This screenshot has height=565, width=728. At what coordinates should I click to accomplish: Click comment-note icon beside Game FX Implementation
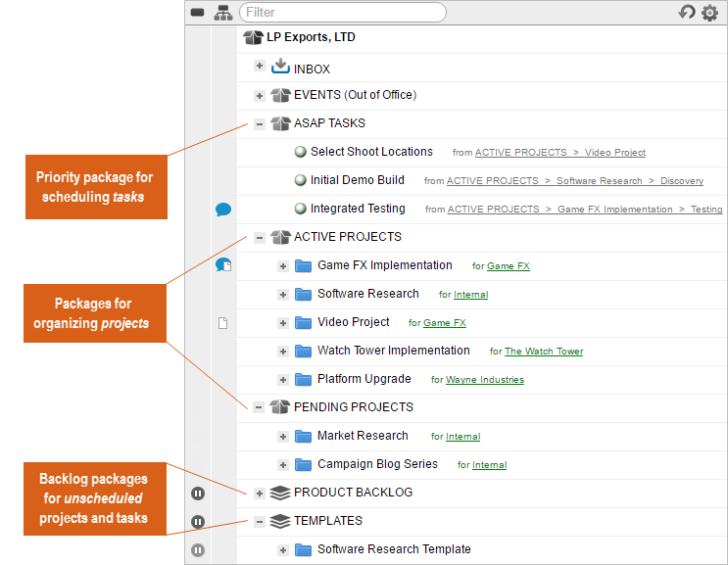pos(223,265)
